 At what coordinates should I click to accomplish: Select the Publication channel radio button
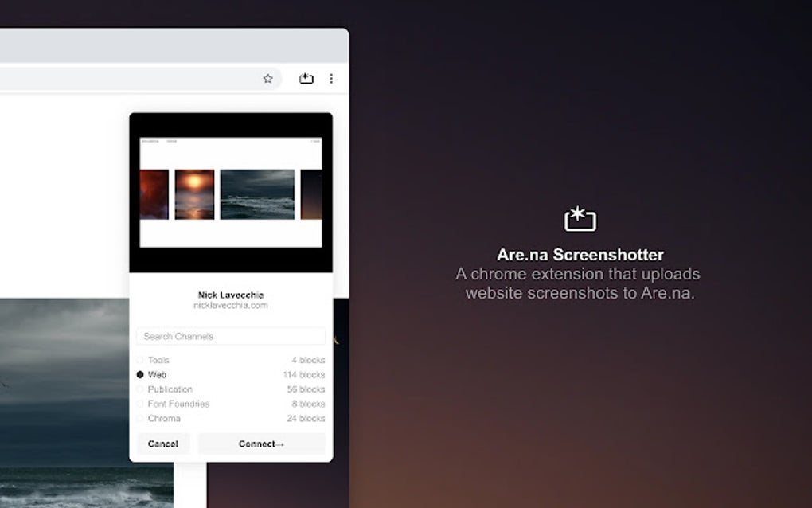tap(140, 389)
